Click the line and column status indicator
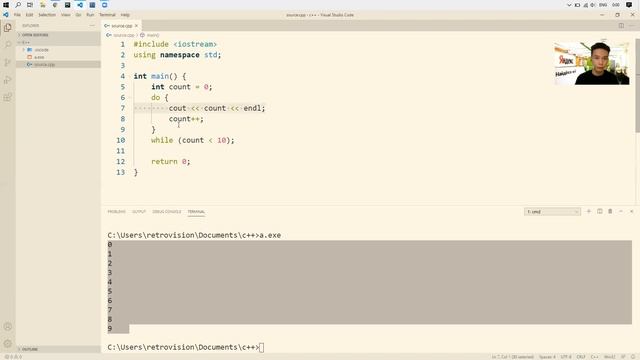This screenshot has height=360, width=640. click(x=512, y=357)
